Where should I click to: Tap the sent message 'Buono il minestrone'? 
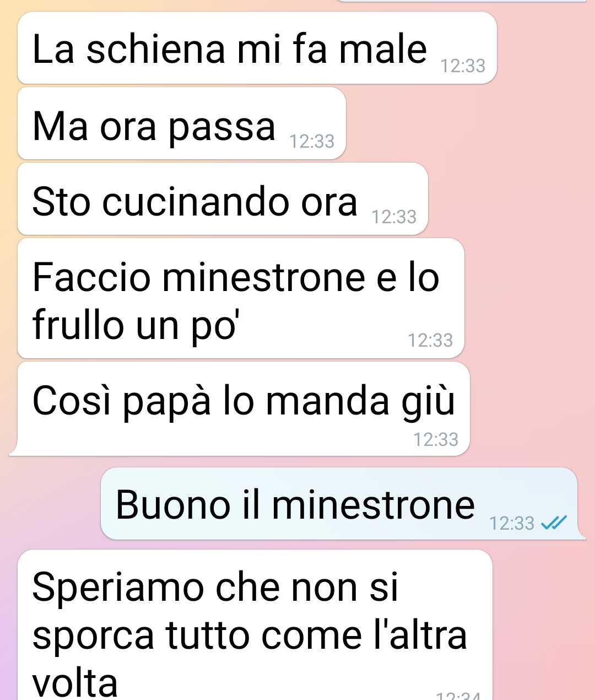click(x=339, y=504)
